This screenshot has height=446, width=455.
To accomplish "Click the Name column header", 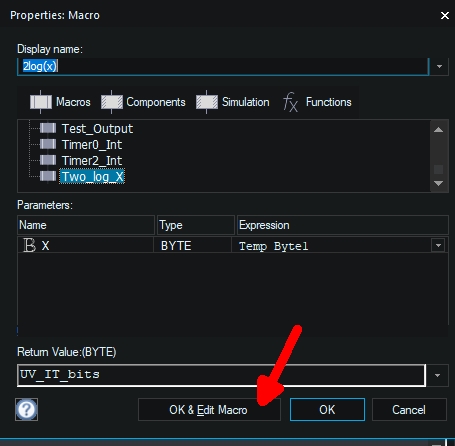I will [86, 225].
